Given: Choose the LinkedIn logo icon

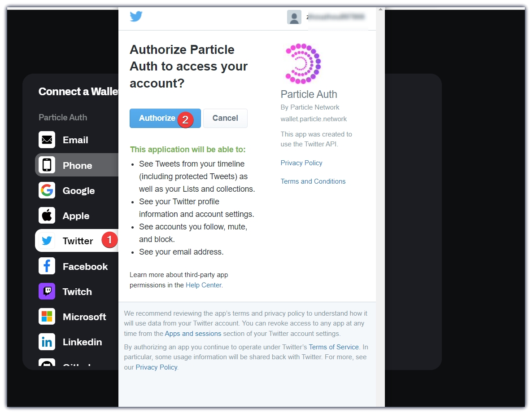Looking at the screenshot, I should click(47, 342).
